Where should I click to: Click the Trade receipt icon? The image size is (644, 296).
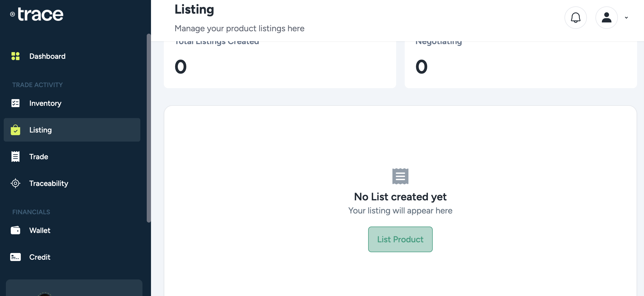[15, 157]
